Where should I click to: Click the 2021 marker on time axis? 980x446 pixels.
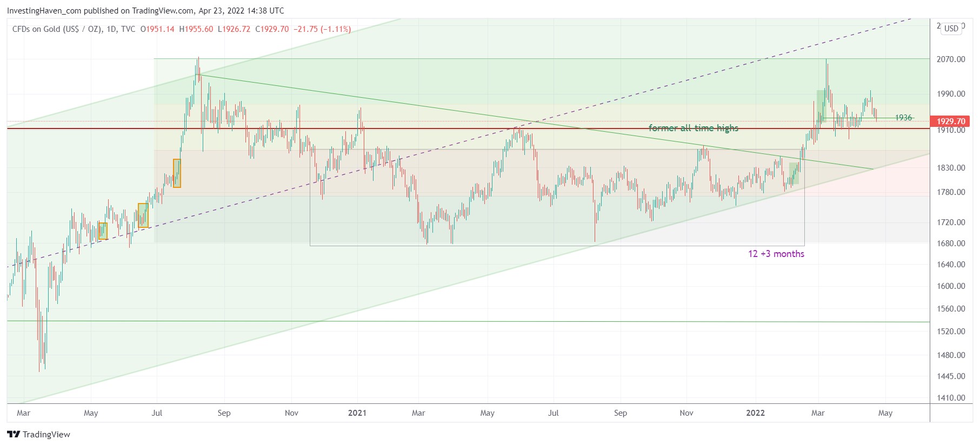[x=357, y=413]
